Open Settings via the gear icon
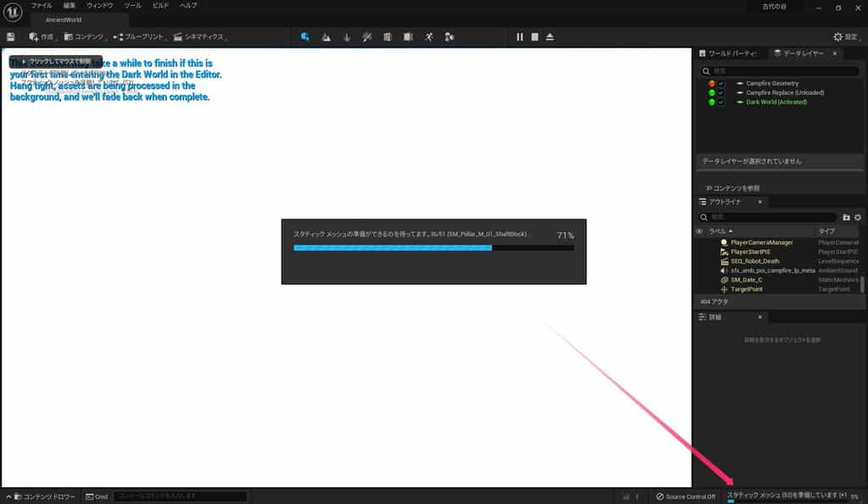The width and height of the screenshot is (868, 504). 837,36
